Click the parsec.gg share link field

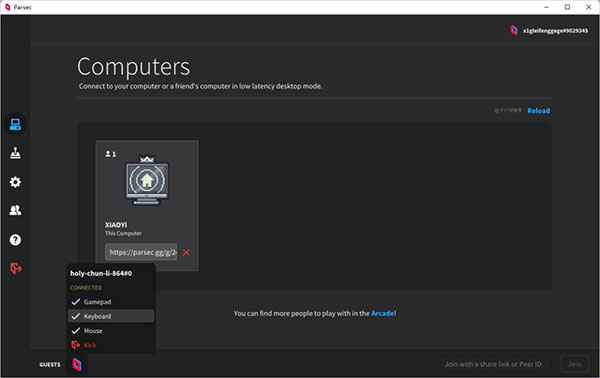tap(141, 252)
